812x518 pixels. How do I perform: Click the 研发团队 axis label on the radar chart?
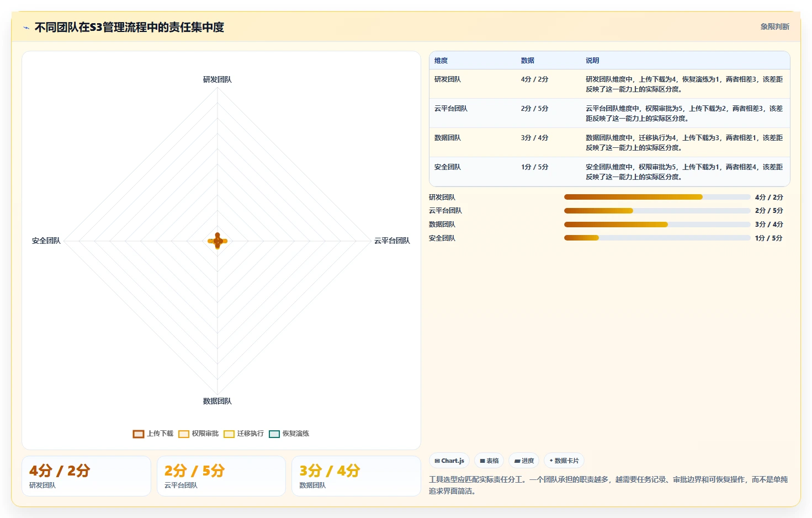coord(217,79)
